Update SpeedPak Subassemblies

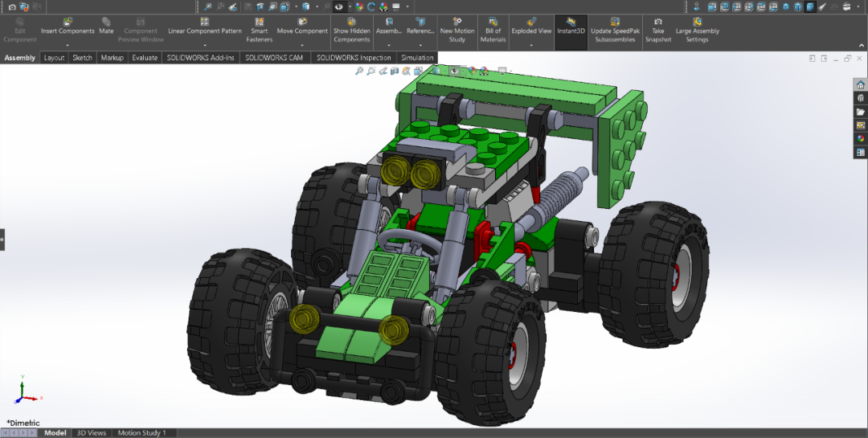coord(615,30)
